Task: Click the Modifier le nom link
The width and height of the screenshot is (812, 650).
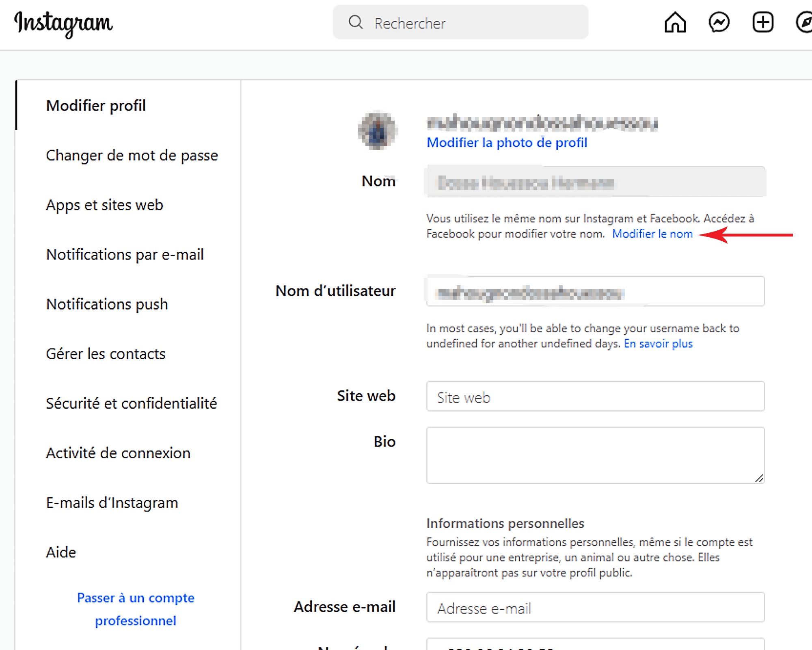Action: click(652, 234)
